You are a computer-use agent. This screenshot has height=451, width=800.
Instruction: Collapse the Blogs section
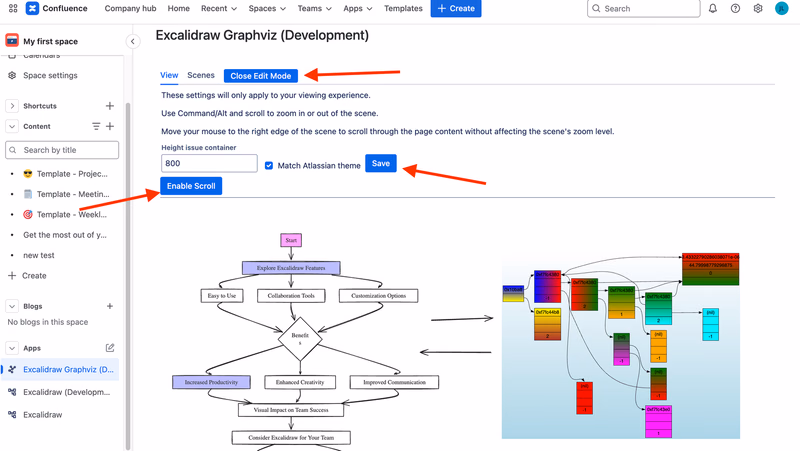pyautogui.click(x=12, y=306)
